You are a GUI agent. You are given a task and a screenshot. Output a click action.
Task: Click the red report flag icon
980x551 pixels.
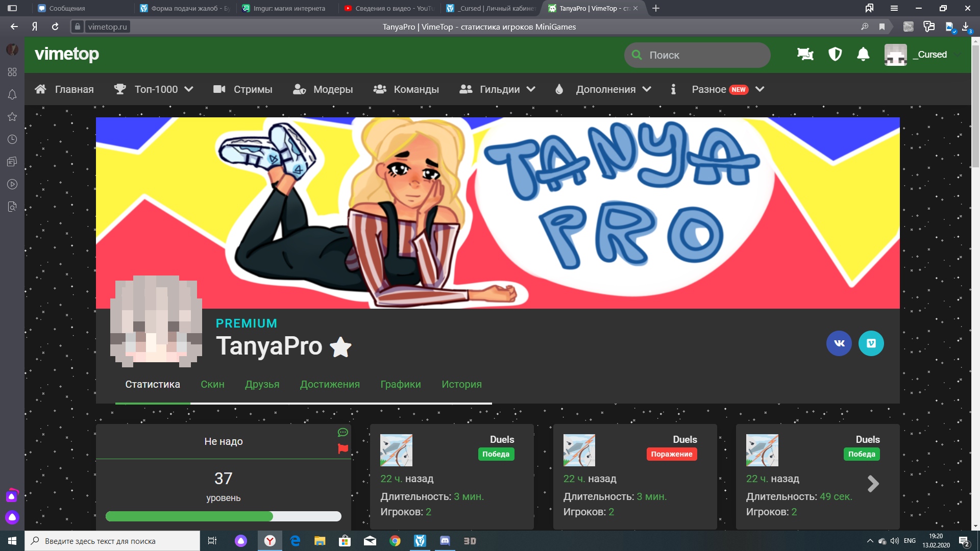[343, 449]
